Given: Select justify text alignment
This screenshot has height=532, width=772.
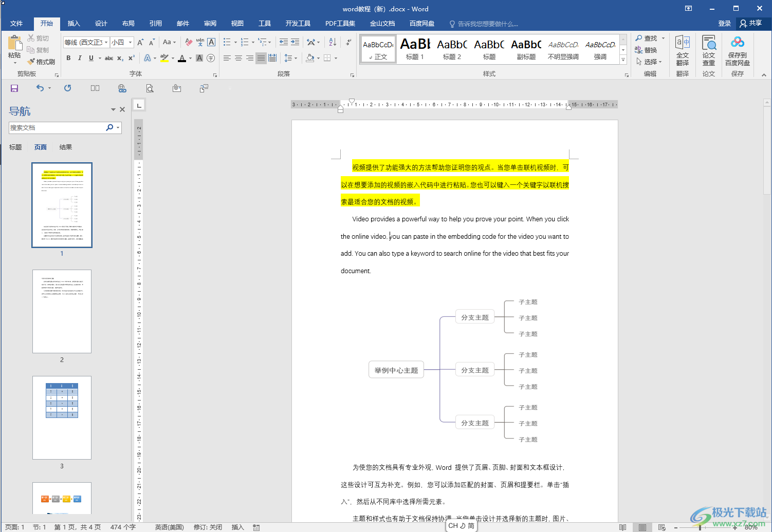Looking at the screenshot, I should click(261, 58).
